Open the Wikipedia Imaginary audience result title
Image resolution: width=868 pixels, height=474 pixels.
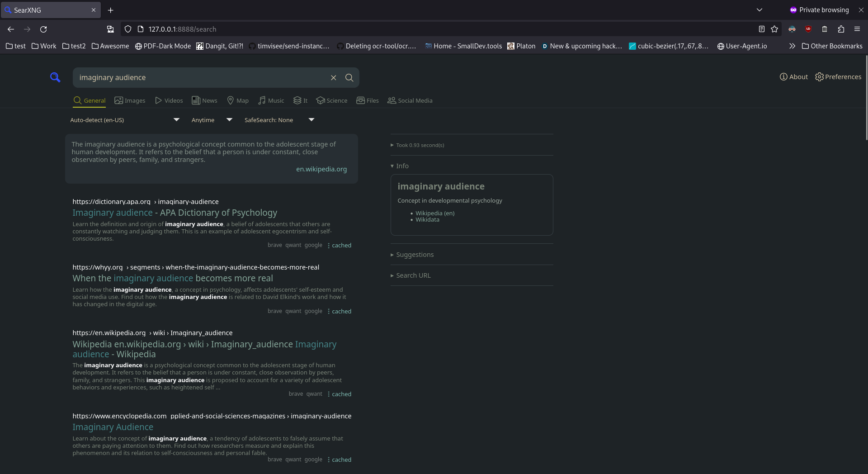[x=204, y=349]
